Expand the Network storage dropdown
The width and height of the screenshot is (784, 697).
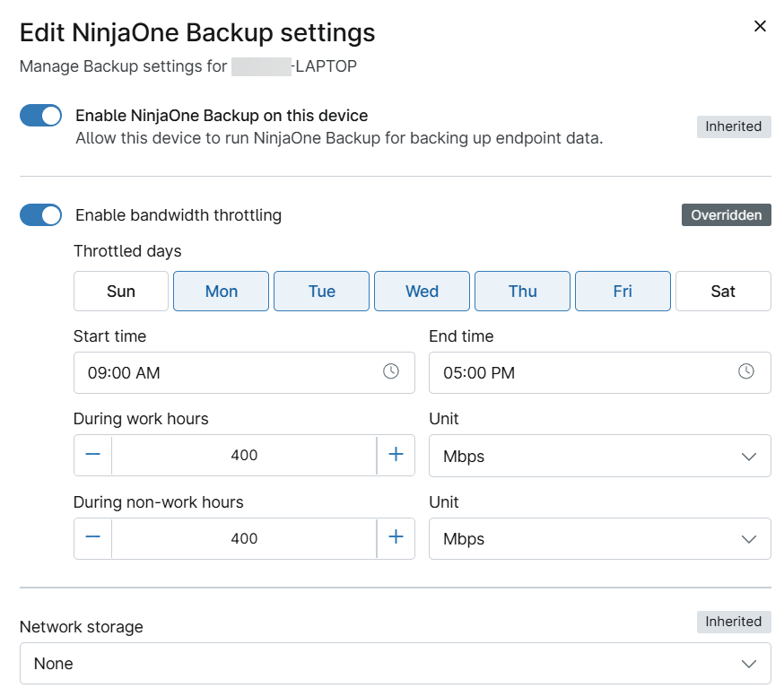point(395,664)
